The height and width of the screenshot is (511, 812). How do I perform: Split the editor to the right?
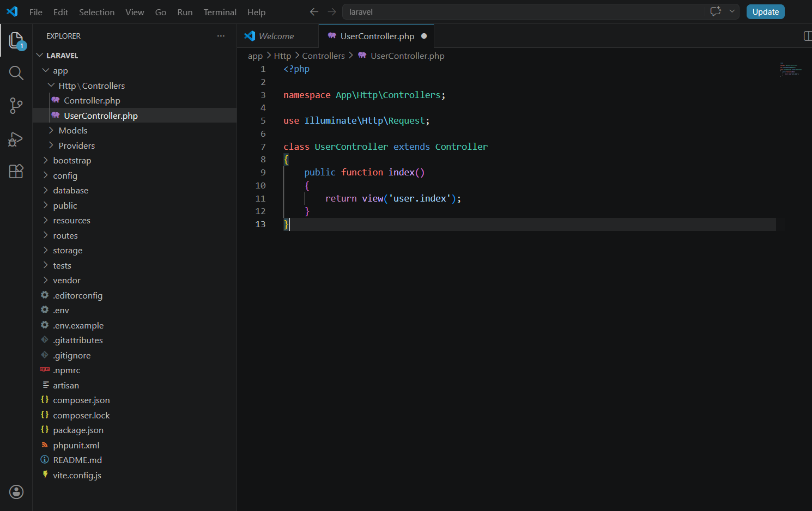click(808, 36)
